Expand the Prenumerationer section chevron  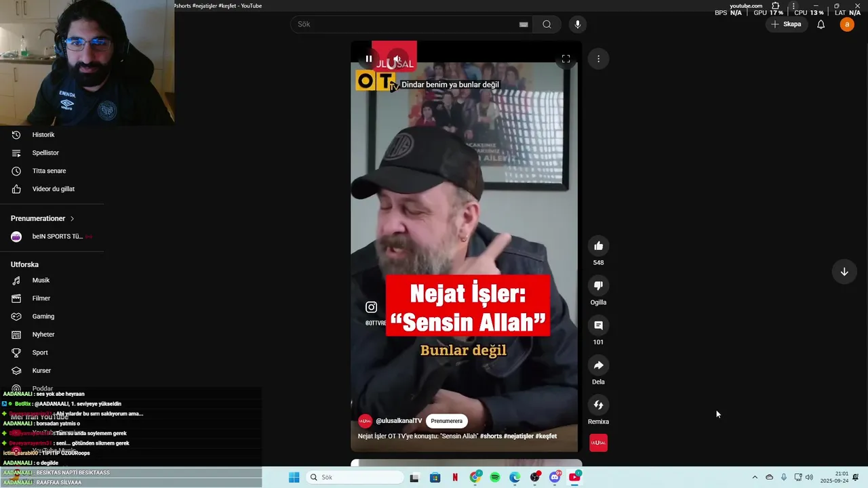[x=72, y=219]
